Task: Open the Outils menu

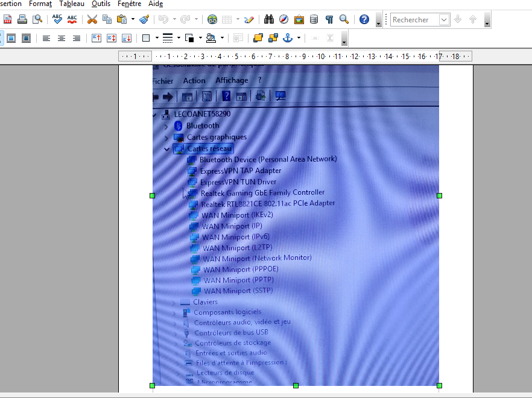Action: (101, 4)
